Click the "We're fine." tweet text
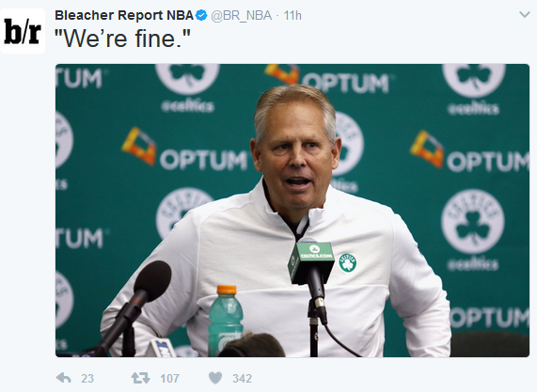 coord(122,39)
